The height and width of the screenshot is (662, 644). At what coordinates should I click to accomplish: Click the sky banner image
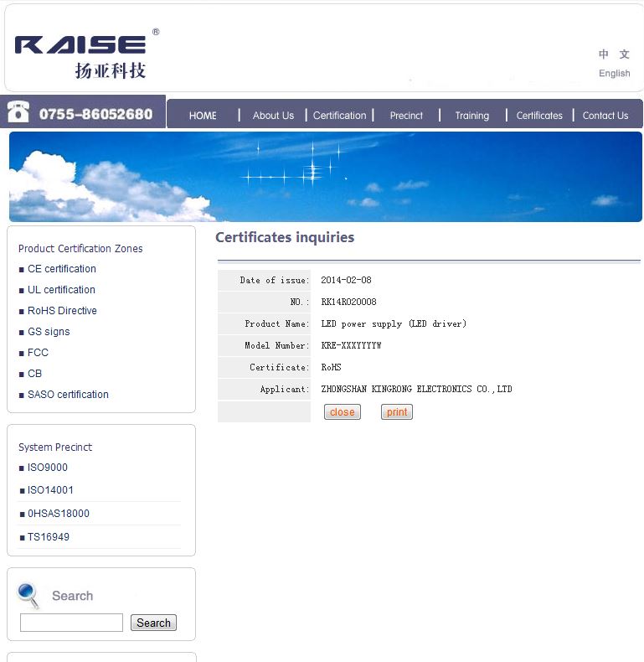326,177
